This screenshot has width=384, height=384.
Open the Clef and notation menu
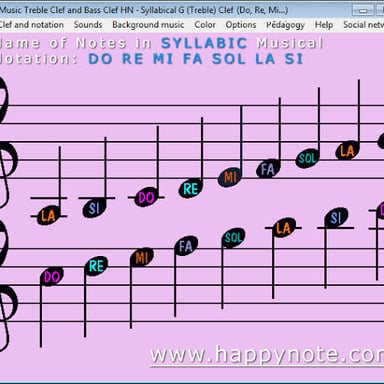point(31,25)
